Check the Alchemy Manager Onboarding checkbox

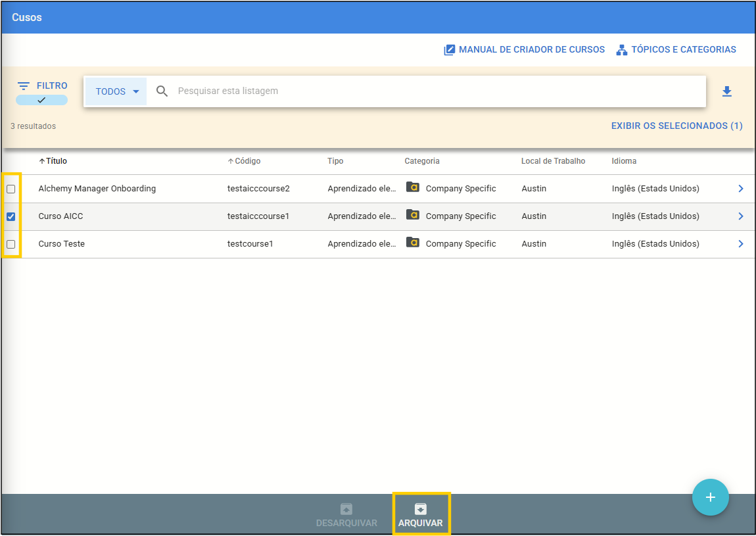click(11, 189)
